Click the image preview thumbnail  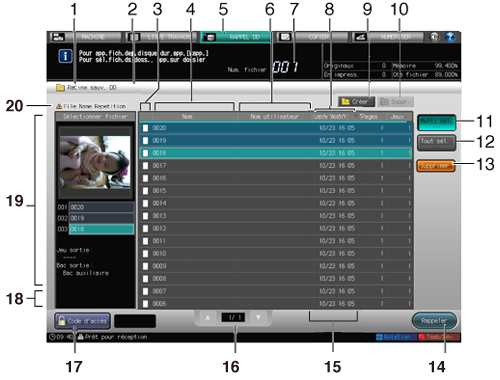point(95,162)
